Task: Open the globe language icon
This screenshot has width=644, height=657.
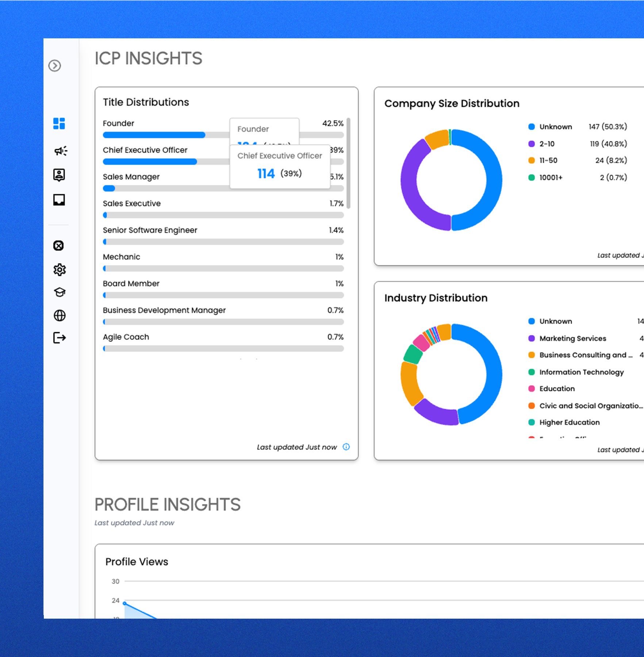Action: click(60, 315)
